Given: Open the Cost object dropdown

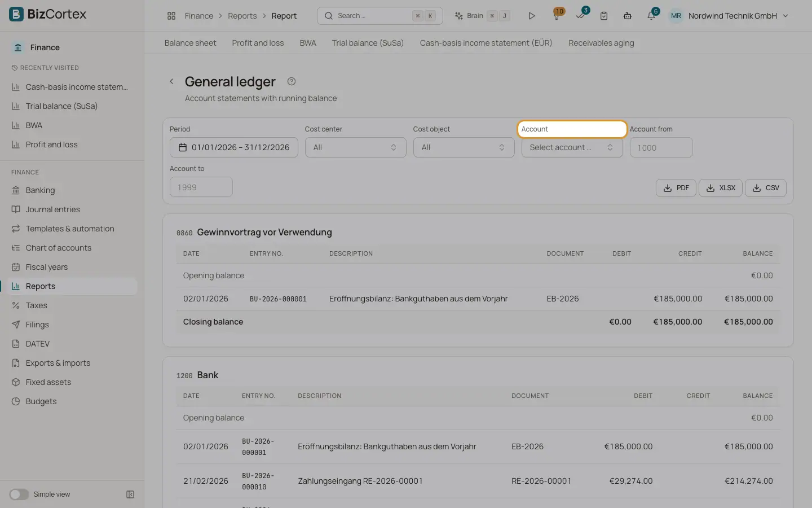Looking at the screenshot, I should point(464,147).
